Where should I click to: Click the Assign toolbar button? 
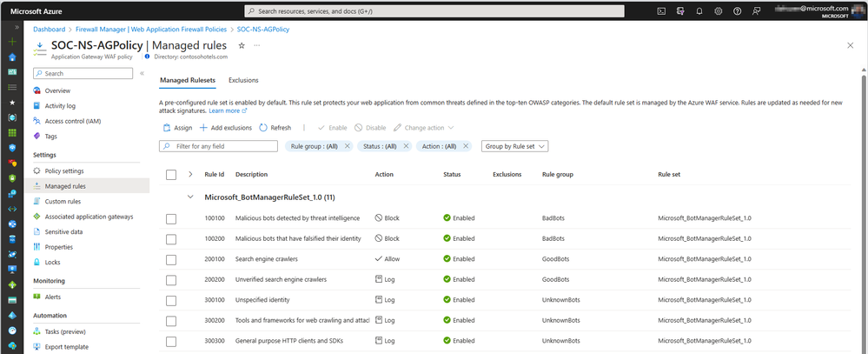[177, 128]
